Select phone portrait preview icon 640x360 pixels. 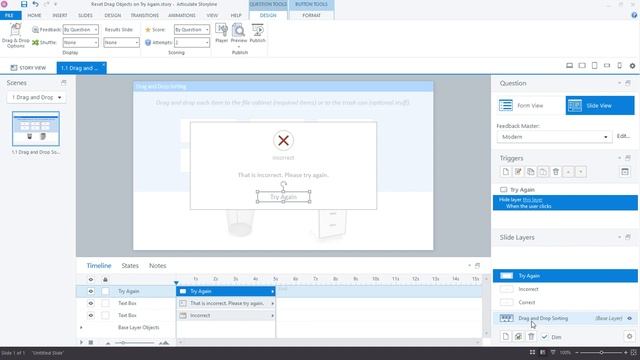click(x=620, y=66)
